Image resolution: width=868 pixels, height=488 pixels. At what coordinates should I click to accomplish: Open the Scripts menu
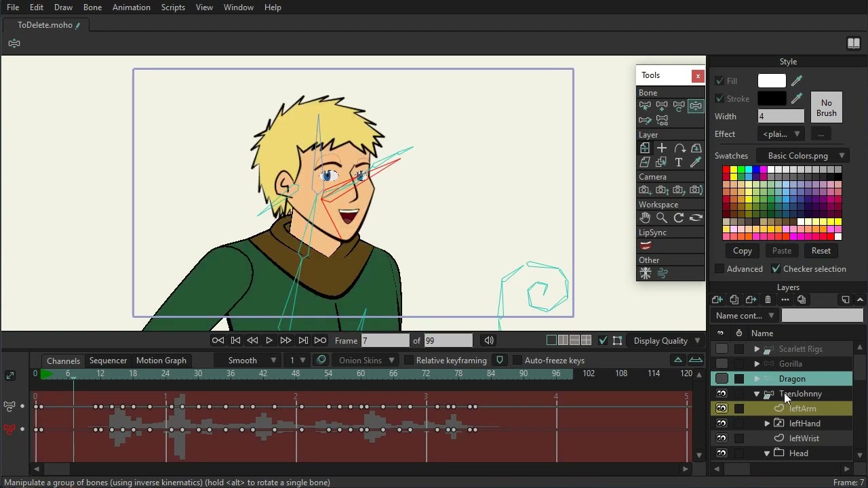coord(173,7)
